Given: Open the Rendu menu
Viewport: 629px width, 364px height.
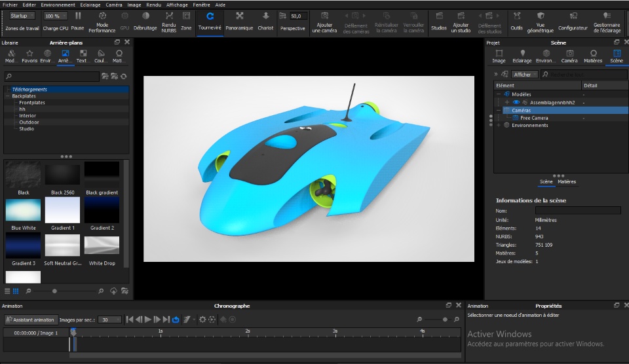Looking at the screenshot, I should [153, 5].
